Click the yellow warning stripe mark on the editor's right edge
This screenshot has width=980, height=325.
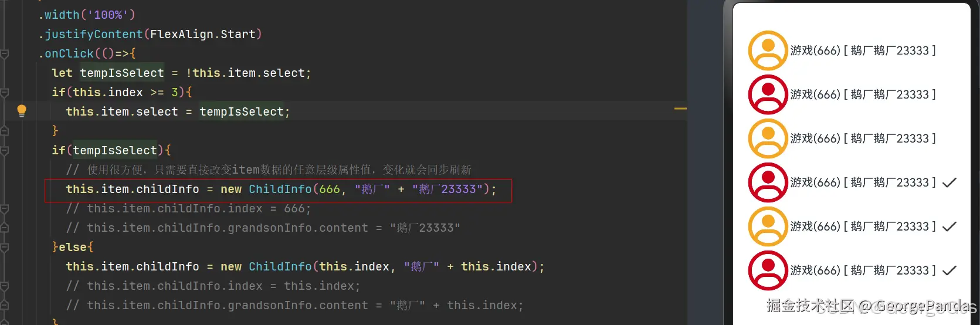coord(680,109)
